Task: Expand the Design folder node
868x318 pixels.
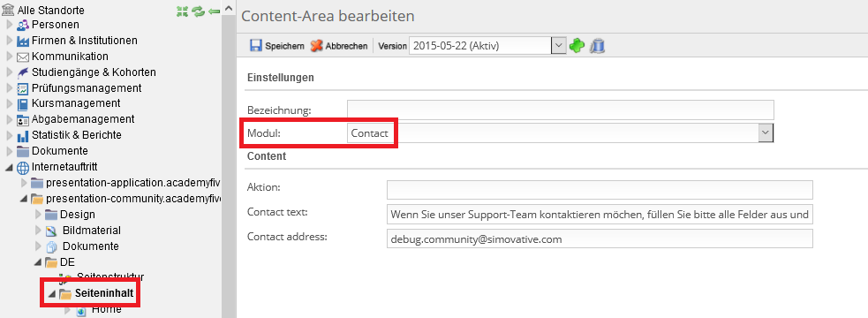Action: (38, 215)
